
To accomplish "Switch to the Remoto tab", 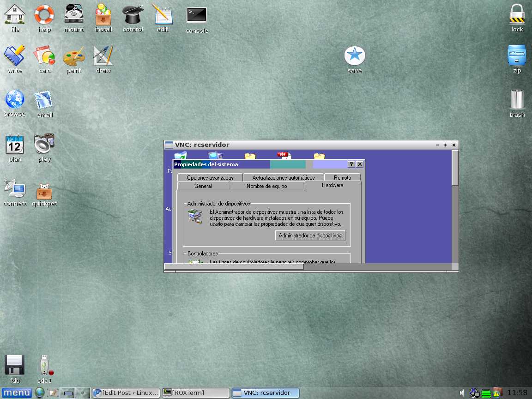I will pyautogui.click(x=343, y=177).
